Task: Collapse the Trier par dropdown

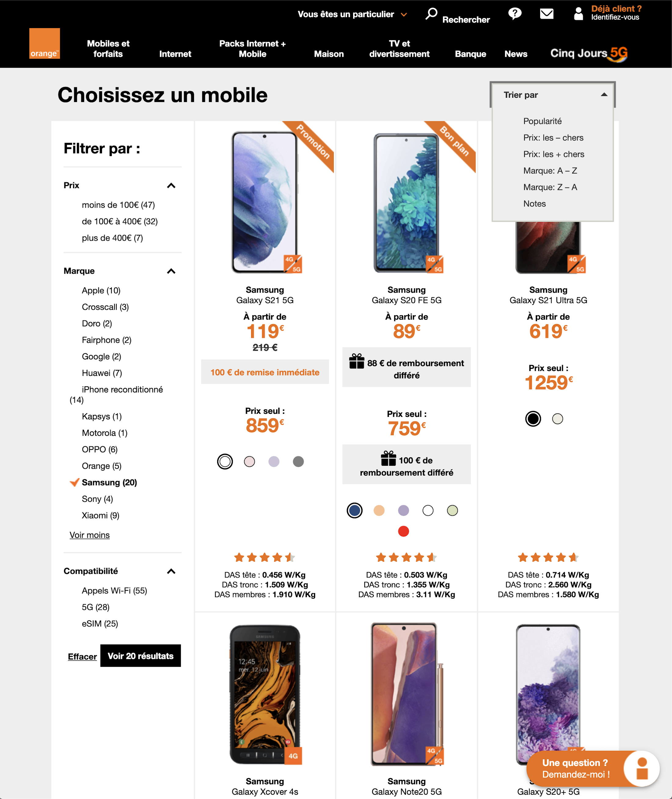Action: pos(604,95)
